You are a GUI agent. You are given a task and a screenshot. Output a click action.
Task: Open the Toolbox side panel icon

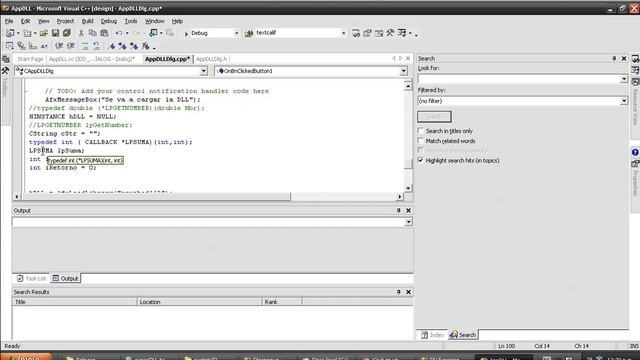point(5,71)
